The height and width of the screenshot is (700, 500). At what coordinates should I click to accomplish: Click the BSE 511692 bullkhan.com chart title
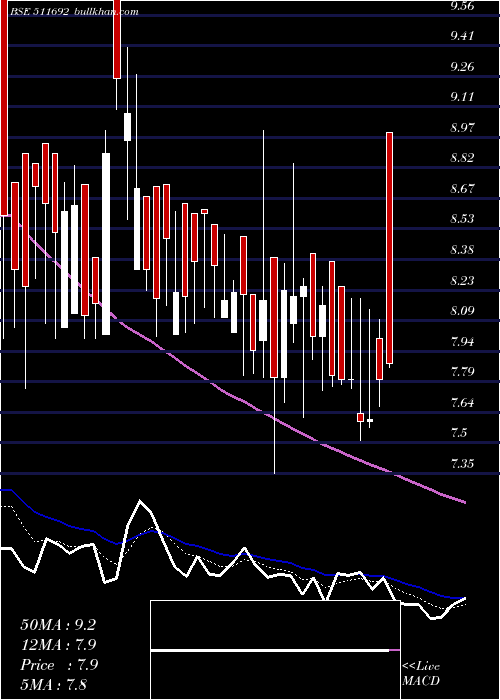tap(75, 12)
